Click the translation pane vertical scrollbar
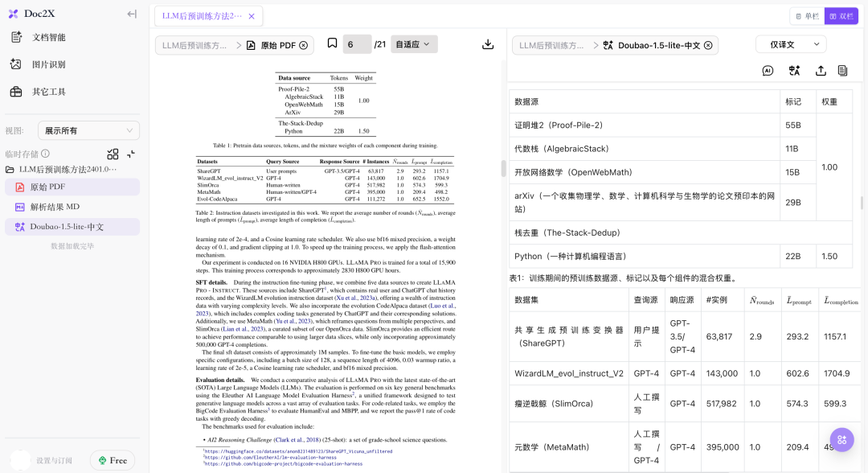This screenshot has height=473, width=868. pyautogui.click(x=862, y=203)
